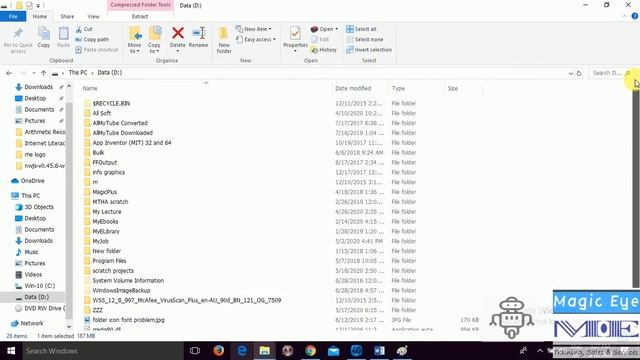
Task: Open the Extract tab
Action: coord(140,16)
